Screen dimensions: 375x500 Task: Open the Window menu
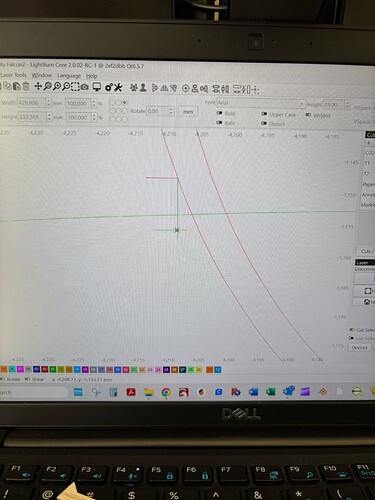42,75
